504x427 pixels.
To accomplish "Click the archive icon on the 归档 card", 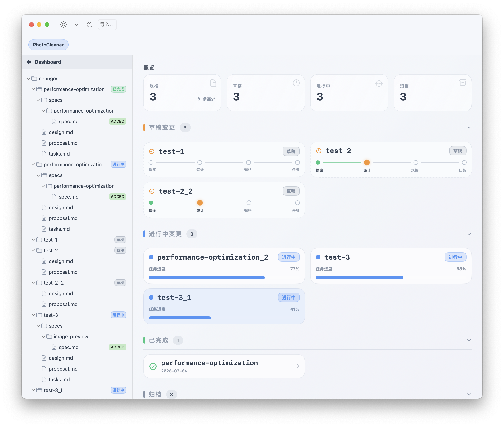I will point(463,83).
